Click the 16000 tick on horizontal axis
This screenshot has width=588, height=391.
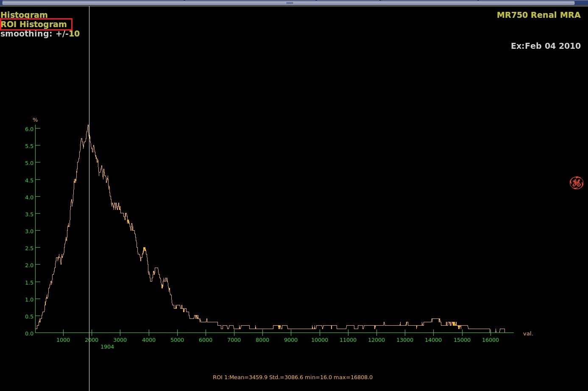(x=490, y=340)
